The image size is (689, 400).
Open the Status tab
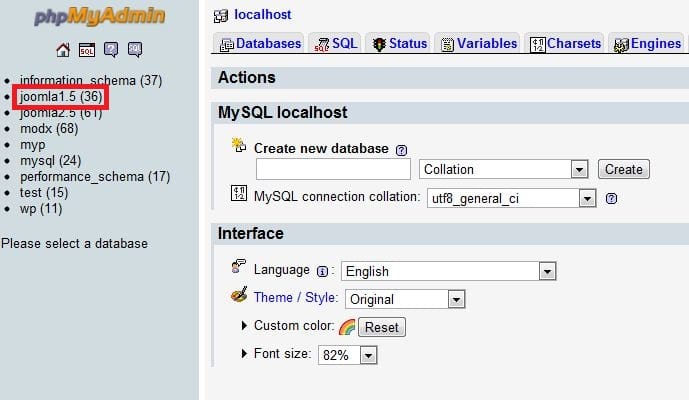pyautogui.click(x=399, y=44)
